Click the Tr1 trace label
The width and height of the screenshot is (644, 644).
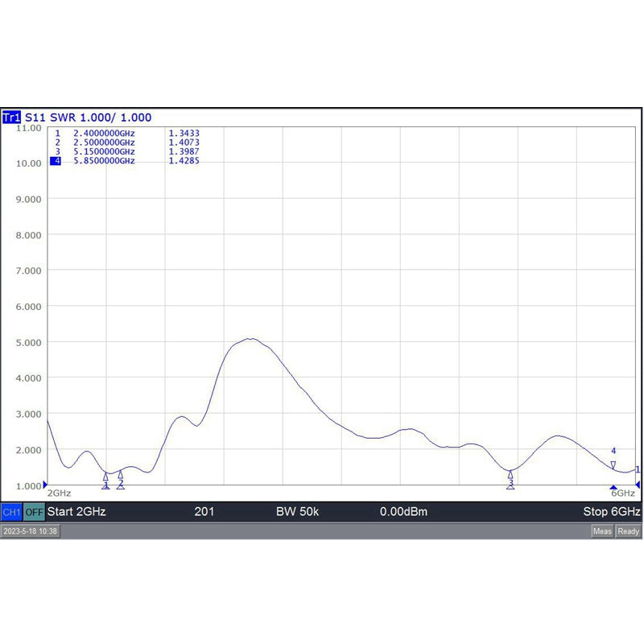[12, 118]
